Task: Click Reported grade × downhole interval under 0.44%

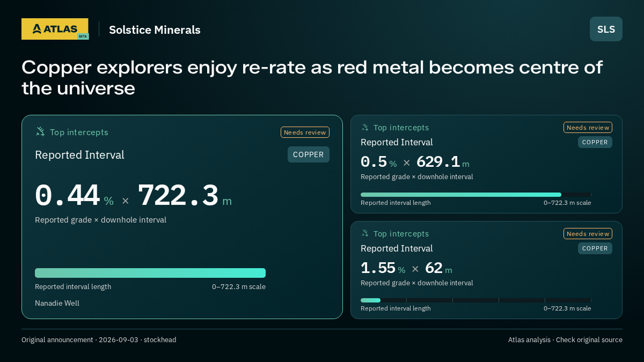Action: point(100,220)
